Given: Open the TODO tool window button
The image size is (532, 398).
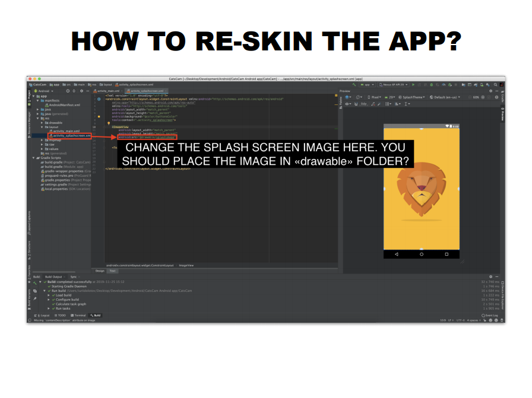Looking at the screenshot, I should coord(61,316).
